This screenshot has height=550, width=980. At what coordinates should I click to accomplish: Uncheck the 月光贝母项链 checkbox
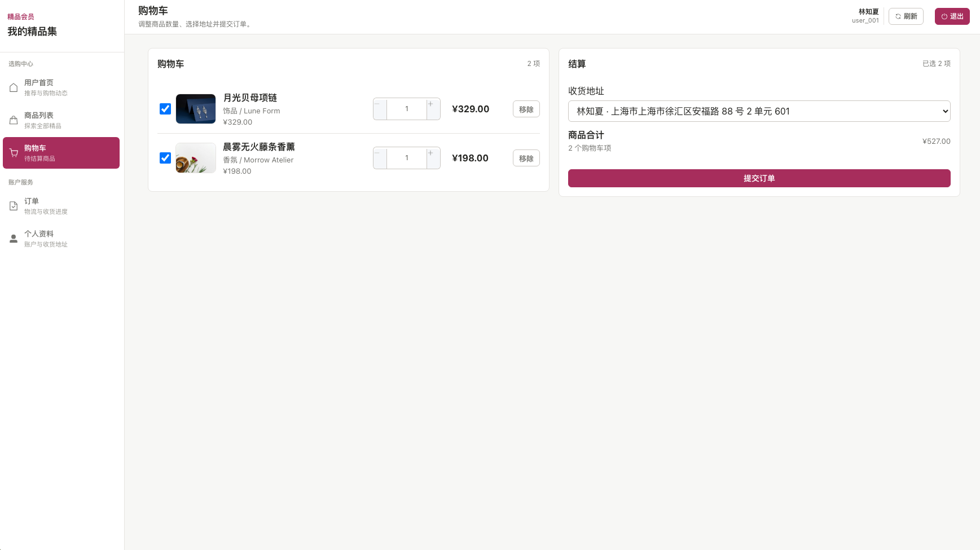coord(165,109)
